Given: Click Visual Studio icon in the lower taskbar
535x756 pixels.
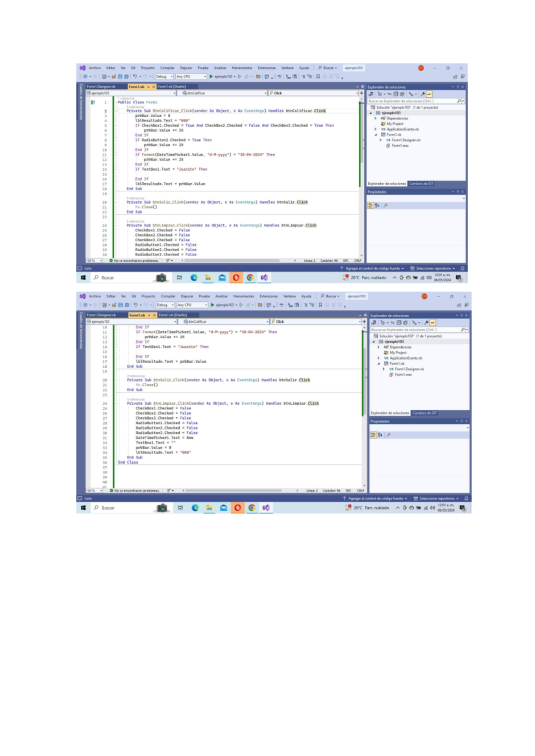Looking at the screenshot, I should pyautogui.click(x=266, y=508).
